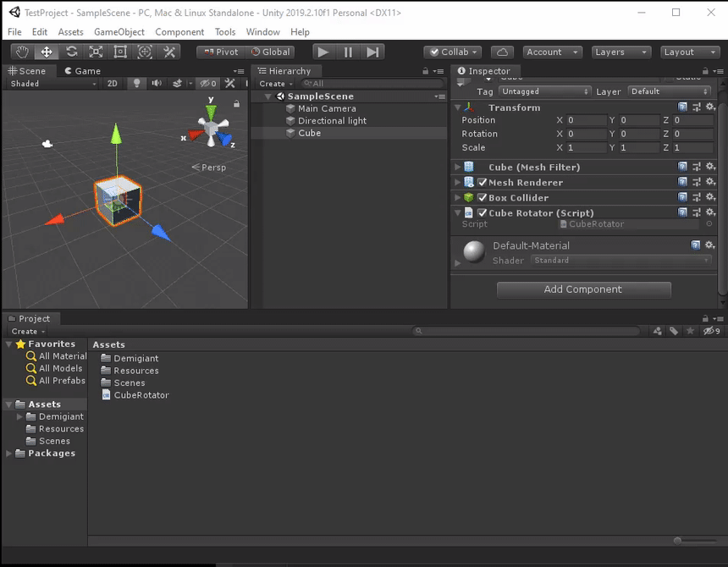Toggle Global handle rotation
This screenshot has width=728, height=567.
(271, 52)
